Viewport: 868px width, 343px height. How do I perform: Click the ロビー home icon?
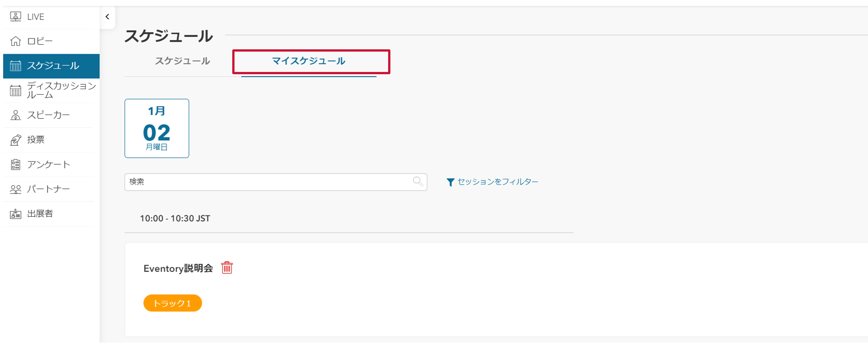point(15,41)
